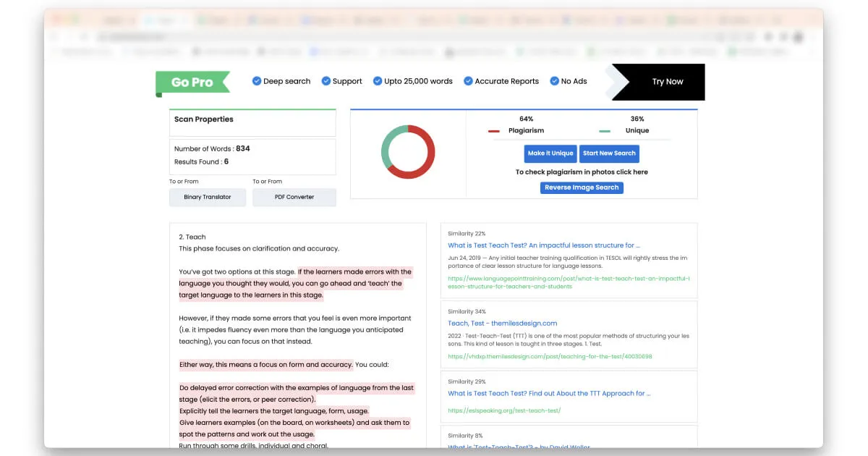Click the Support checkmark icon
The height and width of the screenshot is (456, 868).
point(325,81)
